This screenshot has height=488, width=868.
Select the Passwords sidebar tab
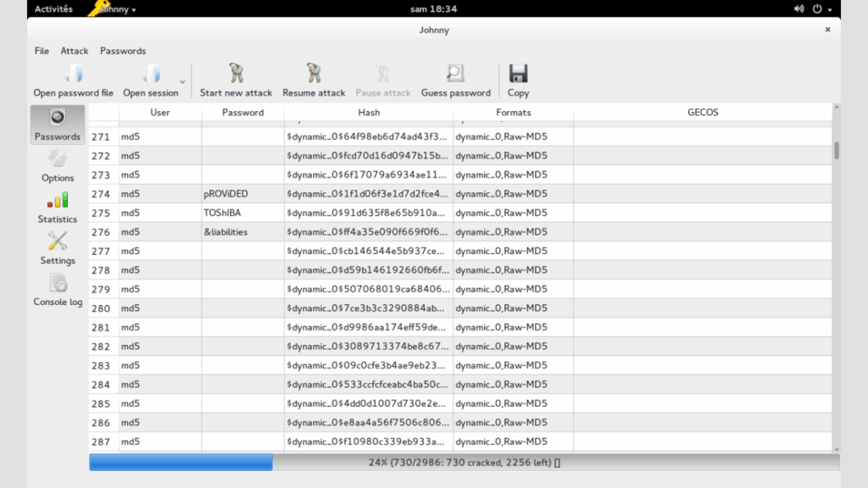(x=58, y=125)
